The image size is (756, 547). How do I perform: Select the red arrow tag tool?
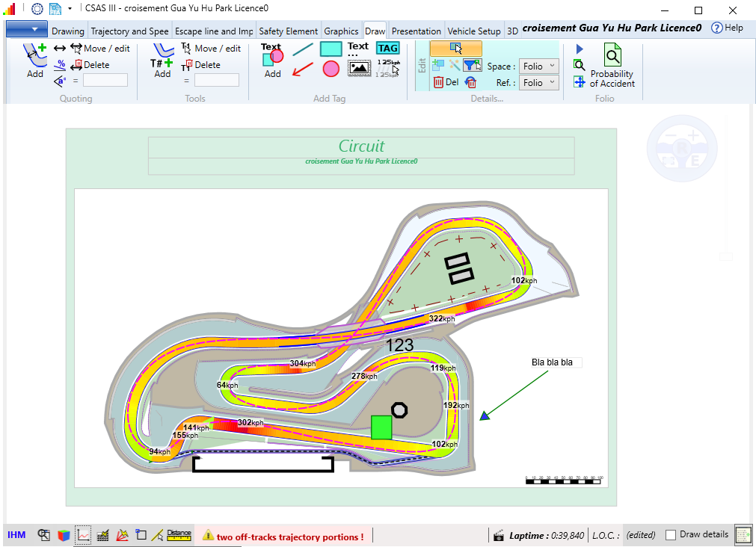[303, 69]
